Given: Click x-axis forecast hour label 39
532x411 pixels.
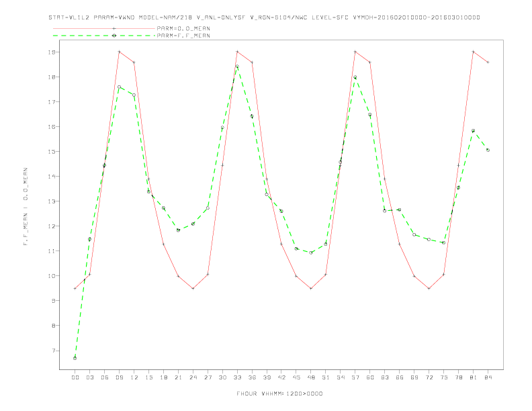Looking at the screenshot, I should pos(267,377).
